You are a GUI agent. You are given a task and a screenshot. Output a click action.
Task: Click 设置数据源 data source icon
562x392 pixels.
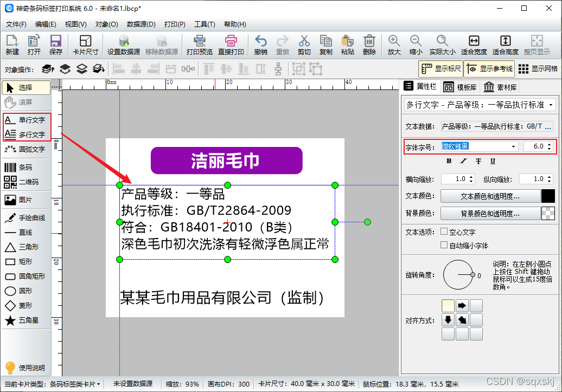point(124,45)
